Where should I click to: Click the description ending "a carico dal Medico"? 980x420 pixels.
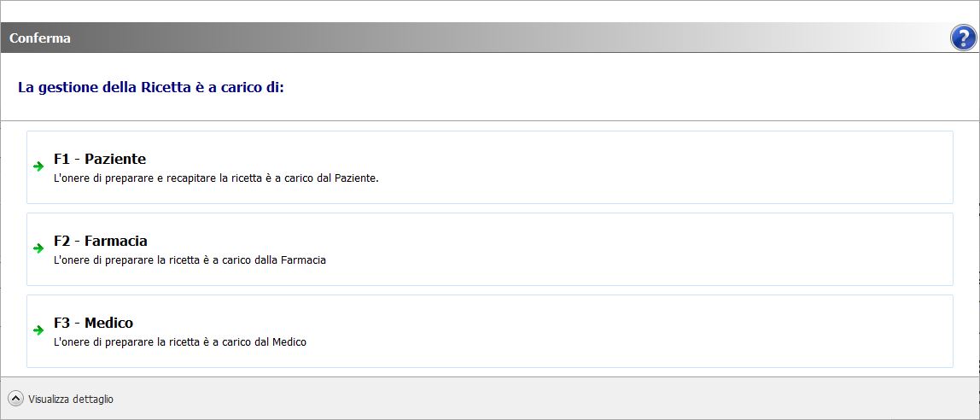179,342
